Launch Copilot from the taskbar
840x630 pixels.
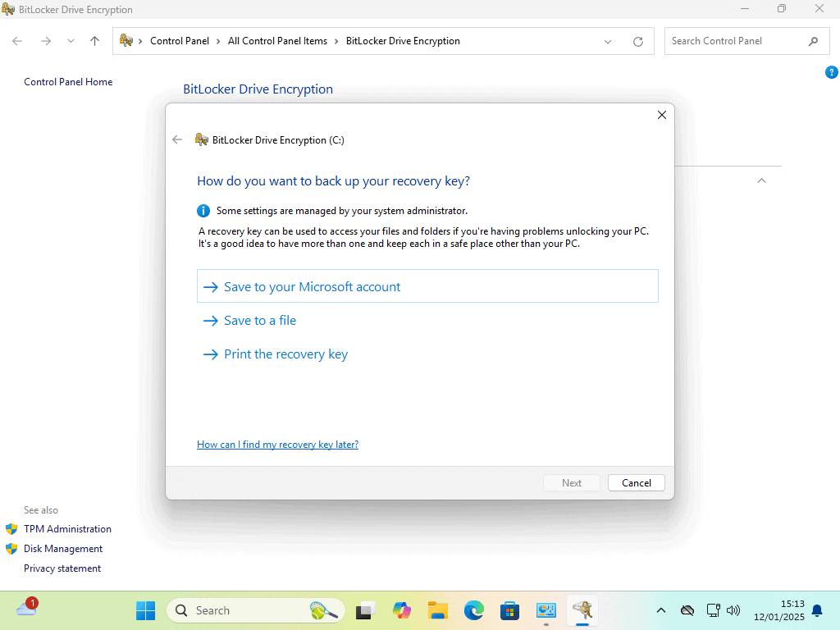402,610
